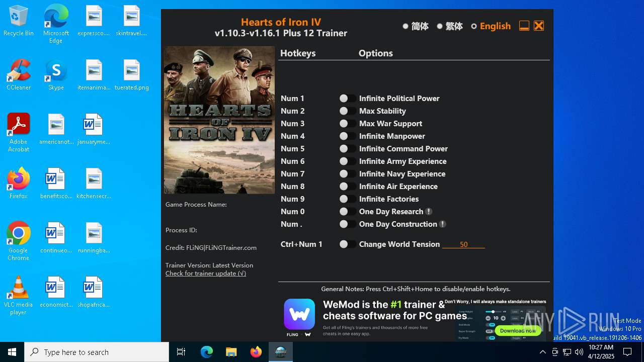Toggle Infinite Army Experience
Image resolution: width=644 pixels, height=362 pixels.
347,161
